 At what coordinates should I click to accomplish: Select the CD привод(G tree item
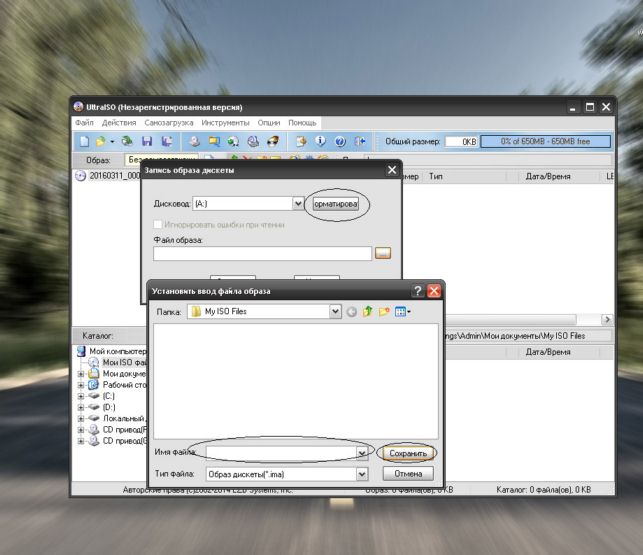124,441
